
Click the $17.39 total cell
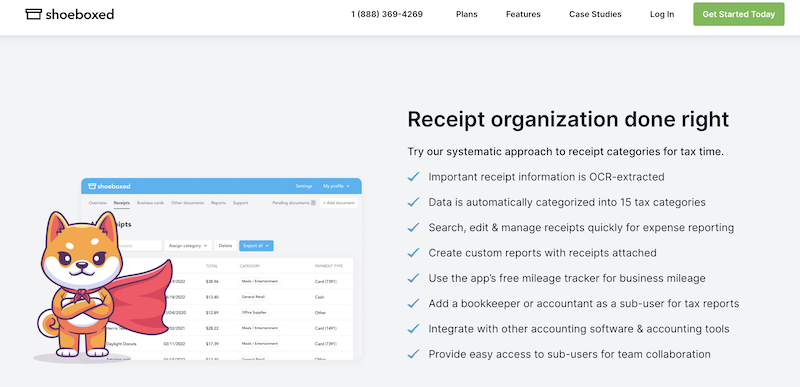point(212,344)
